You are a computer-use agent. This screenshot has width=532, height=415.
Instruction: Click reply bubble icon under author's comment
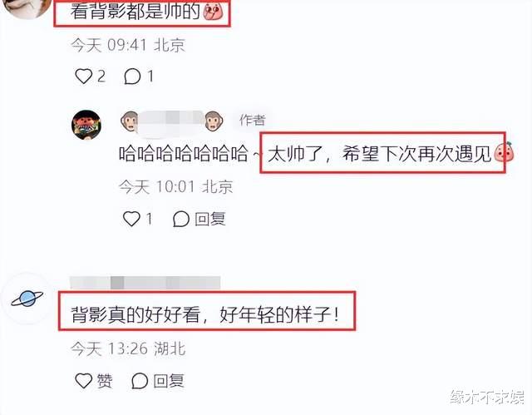(181, 219)
